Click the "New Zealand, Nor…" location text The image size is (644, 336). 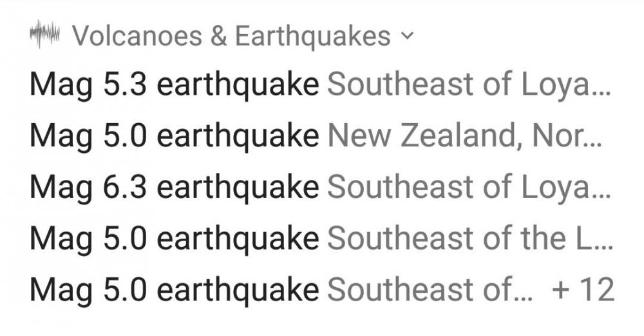[x=464, y=136]
